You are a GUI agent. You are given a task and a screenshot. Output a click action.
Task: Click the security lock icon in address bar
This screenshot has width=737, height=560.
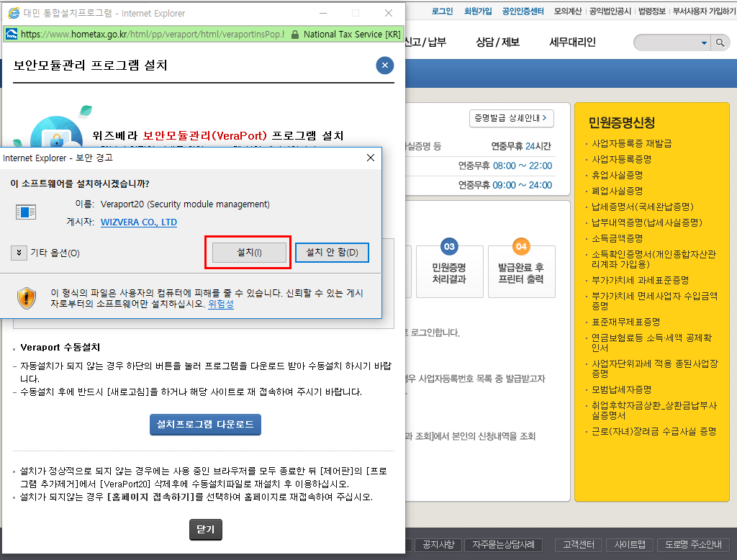[x=294, y=35]
